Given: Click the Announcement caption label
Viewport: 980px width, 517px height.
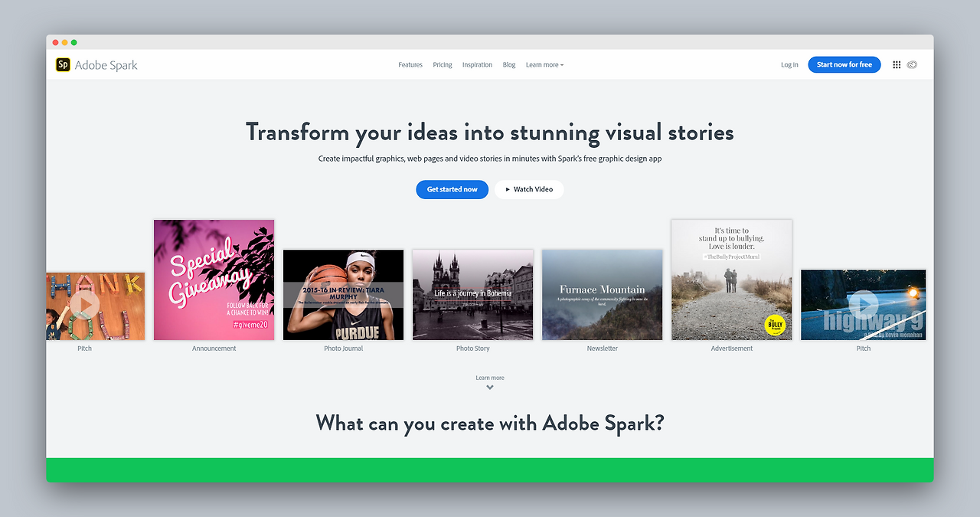Looking at the screenshot, I should [x=214, y=348].
